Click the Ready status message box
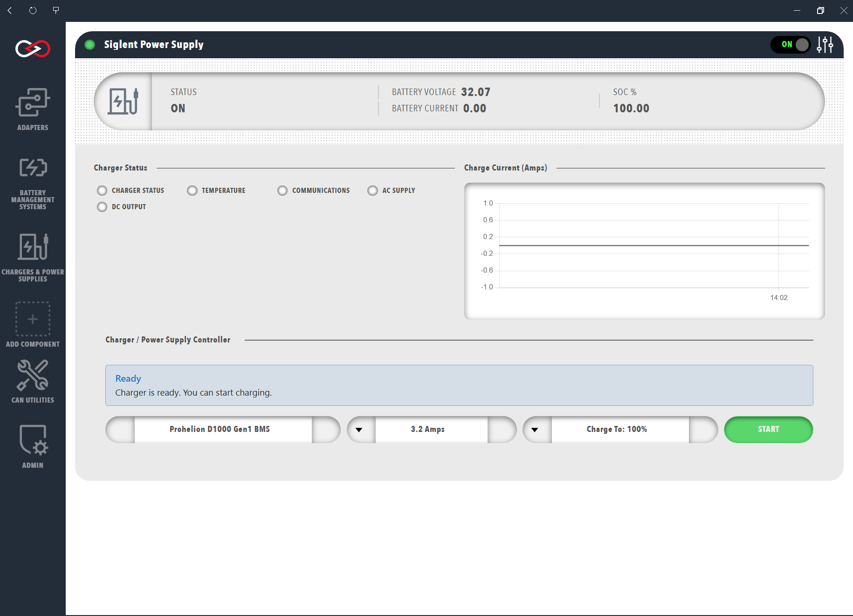Screen dimensions: 853x616 (459, 385)
